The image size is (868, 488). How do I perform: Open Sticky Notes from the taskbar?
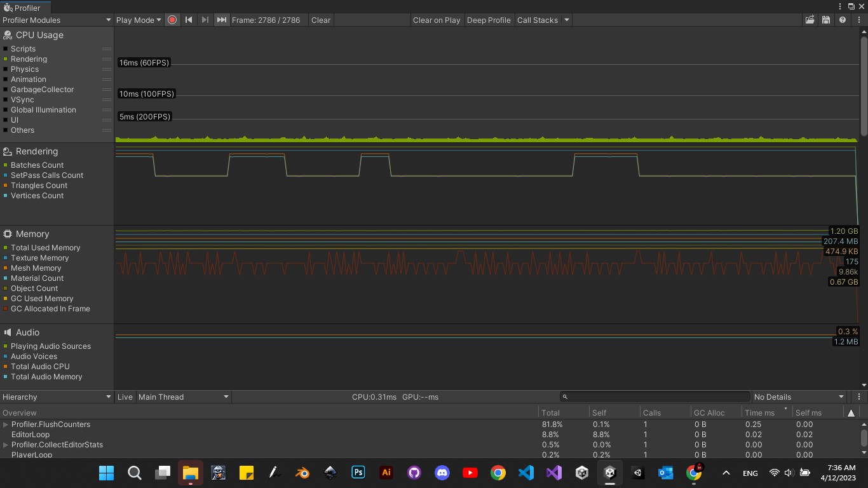(x=247, y=473)
